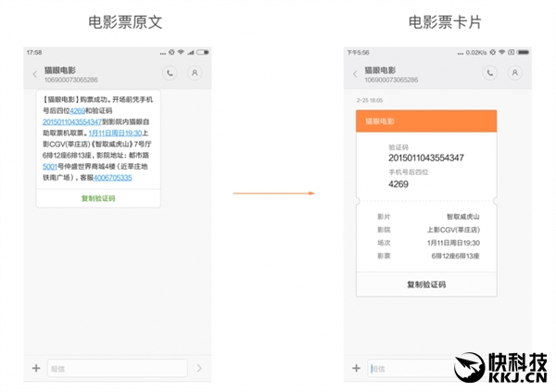Focus the 短信 message input in left phone
Screen dimensions: 556x392
tap(118, 368)
